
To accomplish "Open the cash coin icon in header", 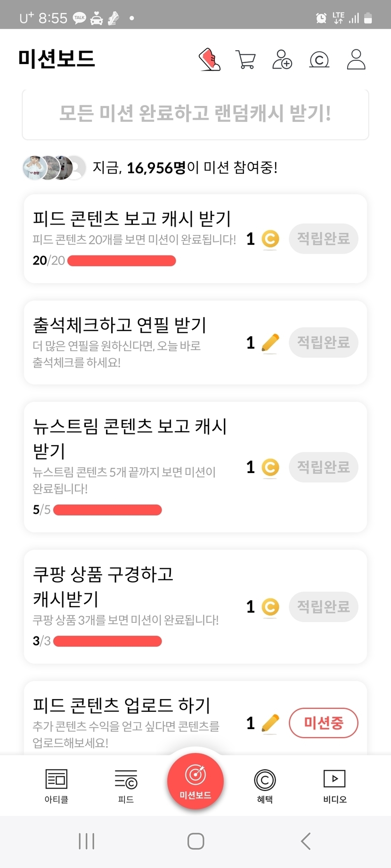I will [x=319, y=60].
